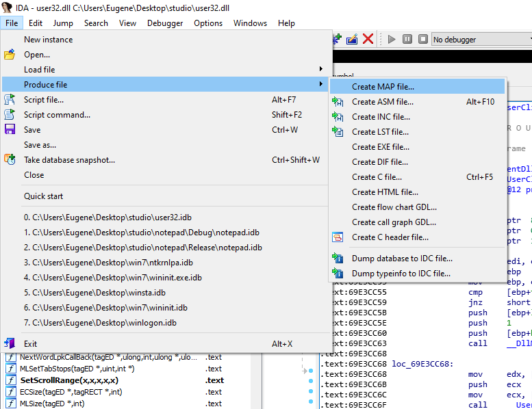
Task: Select Create HTML file... option
Action: [418, 192]
